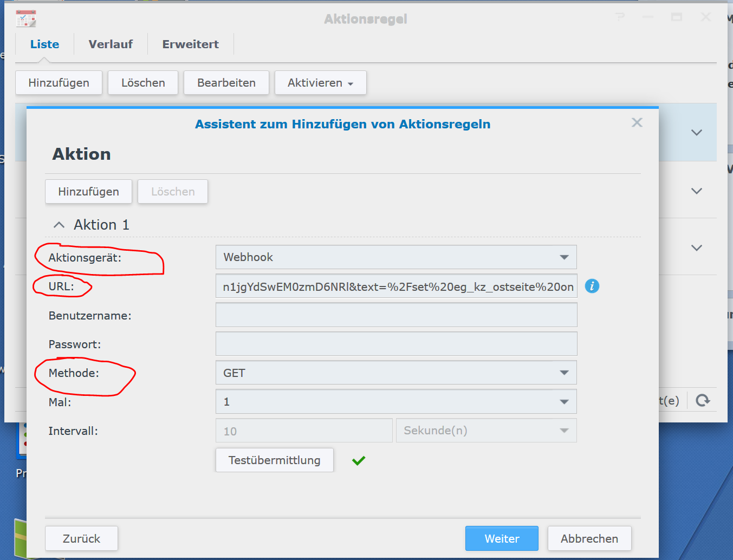733x560 pixels.
Task: Click the Zurück button
Action: 81,538
